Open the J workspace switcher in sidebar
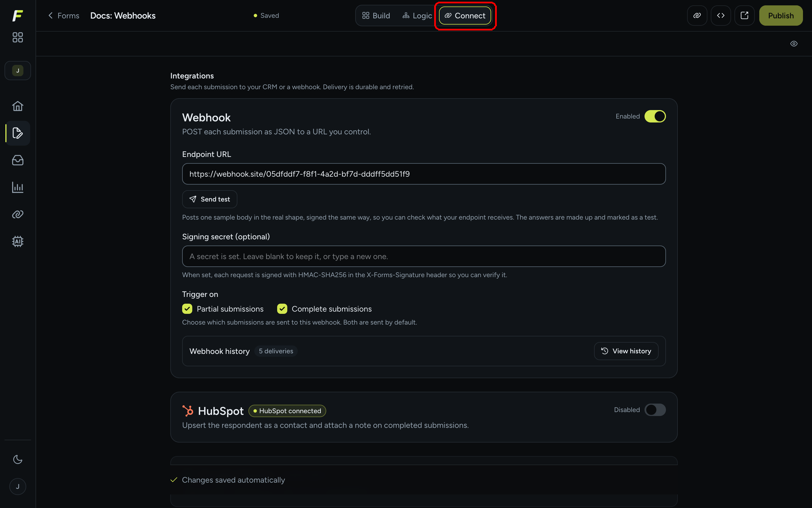The width and height of the screenshot is (812, 508). (x=17, y=71)
